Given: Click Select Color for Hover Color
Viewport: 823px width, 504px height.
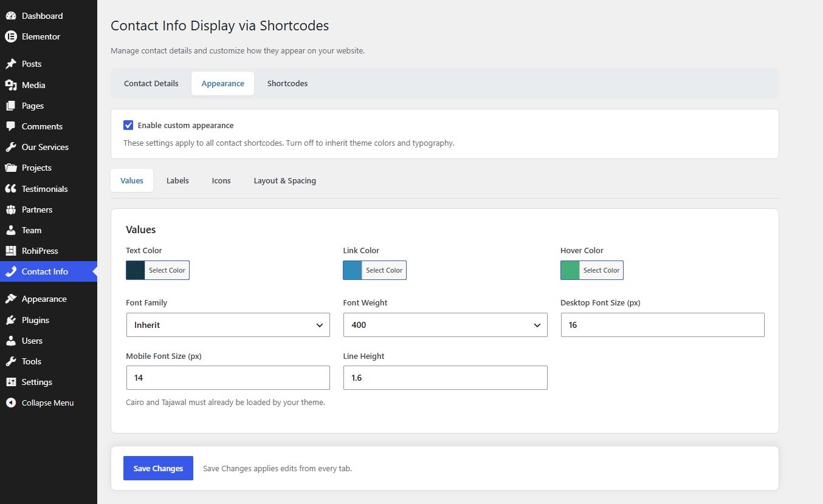Looking at the screenshot, I should (601, 270).
